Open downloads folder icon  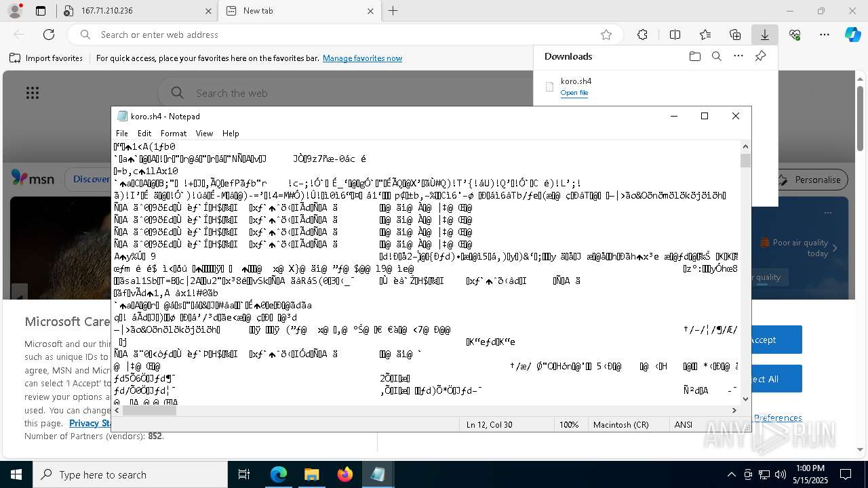point(694,56)
